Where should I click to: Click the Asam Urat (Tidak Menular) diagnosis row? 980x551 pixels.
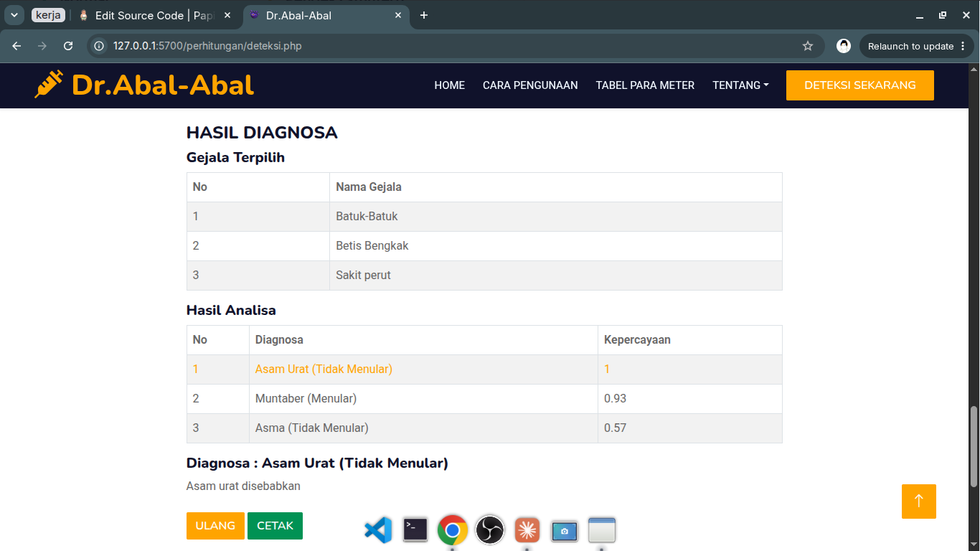[x=484, y=369]
